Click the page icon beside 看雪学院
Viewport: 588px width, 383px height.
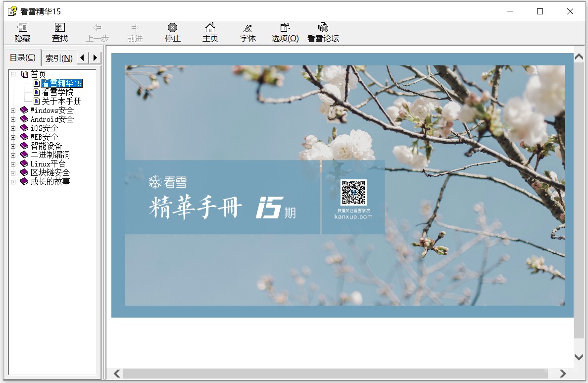[x=37, y=92]
